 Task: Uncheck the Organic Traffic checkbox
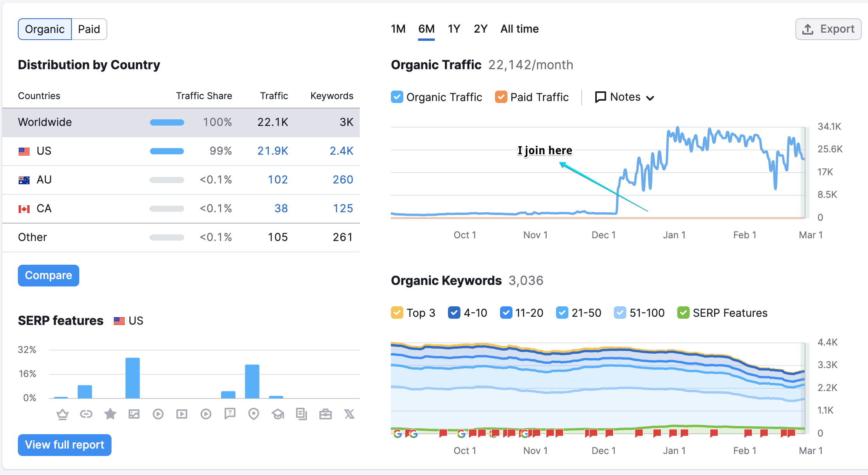[397, 97]
